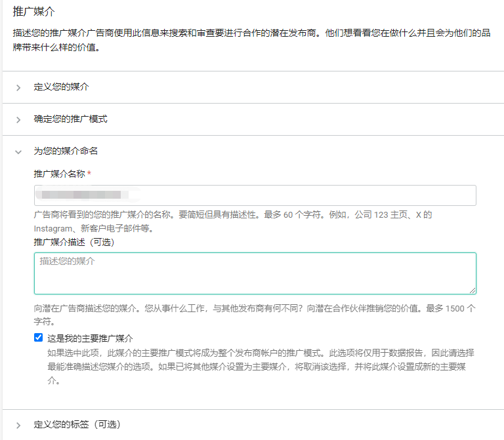The height and width of the screenshot is (440, 504).
Task: Click the chevron beside 确定您的推广模式
Action: [x=18, y=119]
